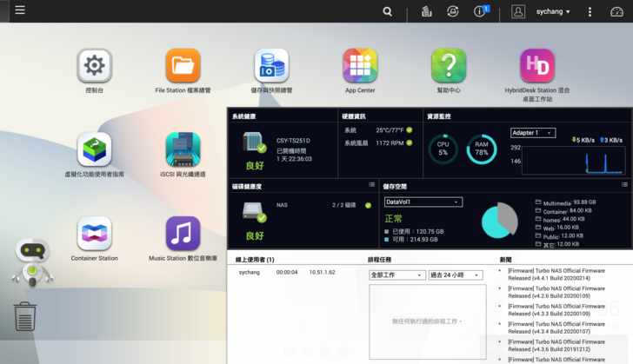Open the Adapter 1 dropdown
The width and height of the screenshot is (633, 364).
point(532,133)
